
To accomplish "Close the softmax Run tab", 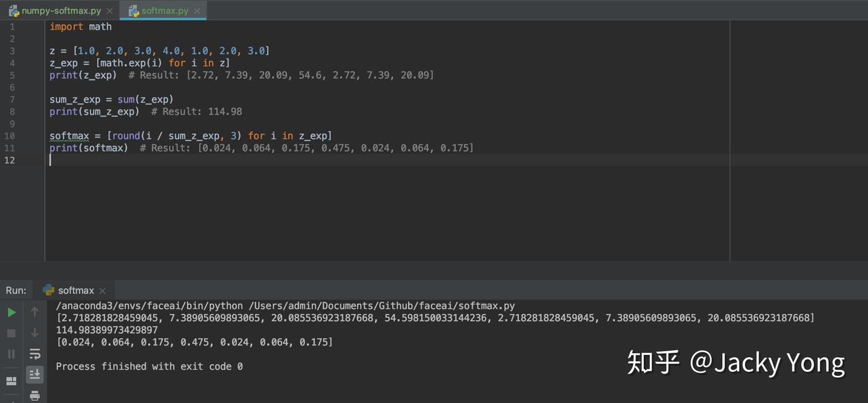I will pos(102,291).
